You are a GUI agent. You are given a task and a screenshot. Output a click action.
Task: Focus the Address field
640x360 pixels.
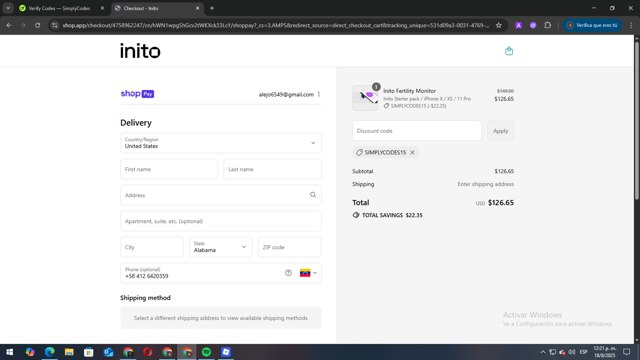coord(221,195)
